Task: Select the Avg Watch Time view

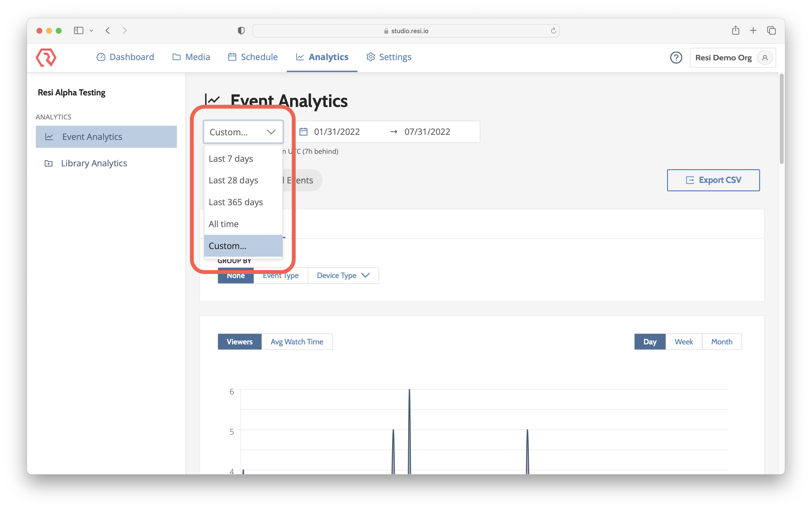Action: click(x=297, y=342)
